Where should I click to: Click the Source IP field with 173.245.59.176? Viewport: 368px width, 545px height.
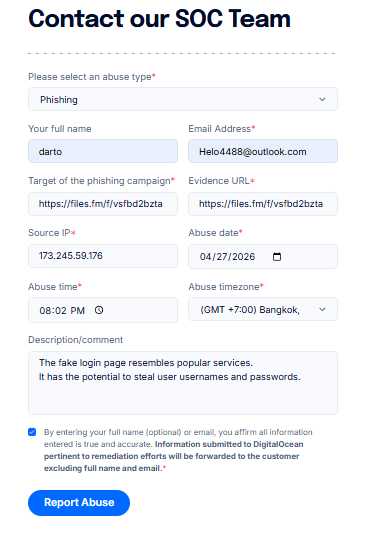103,256
